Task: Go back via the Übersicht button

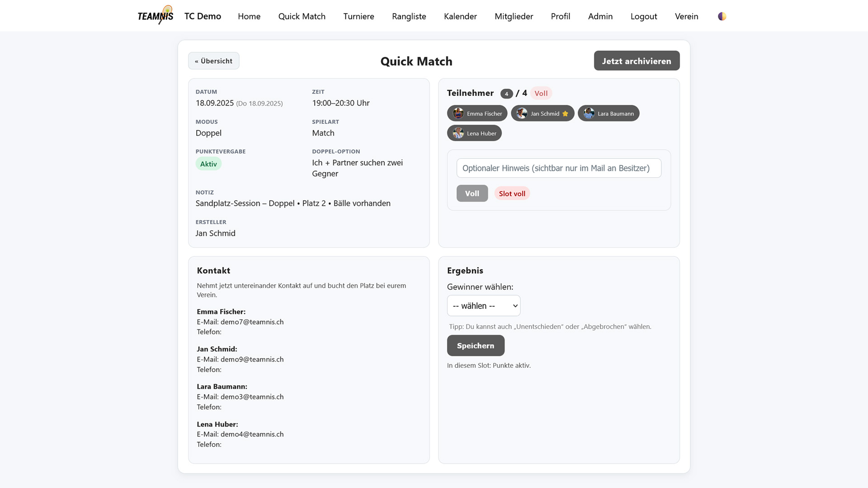Action: 213,61
